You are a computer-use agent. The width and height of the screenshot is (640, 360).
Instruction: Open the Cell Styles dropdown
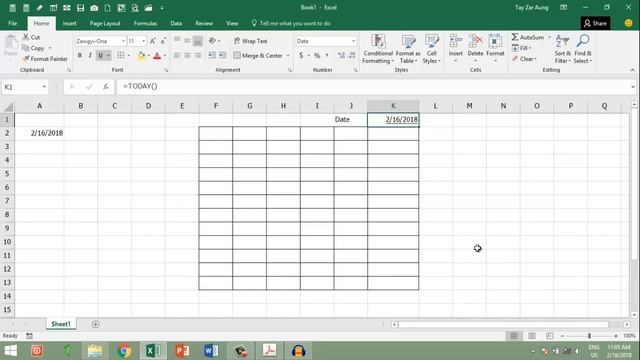coord(431,49)
